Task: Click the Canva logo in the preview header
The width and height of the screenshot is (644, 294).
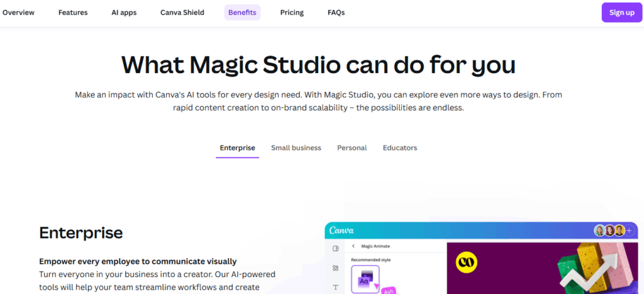Action: [x=341, y=230]
